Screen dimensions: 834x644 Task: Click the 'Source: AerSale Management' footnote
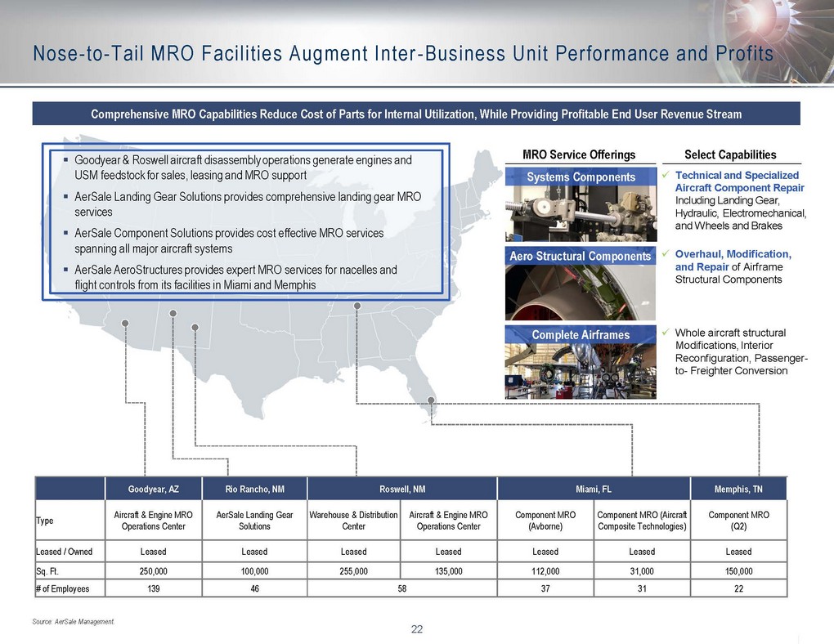[74, 622]
